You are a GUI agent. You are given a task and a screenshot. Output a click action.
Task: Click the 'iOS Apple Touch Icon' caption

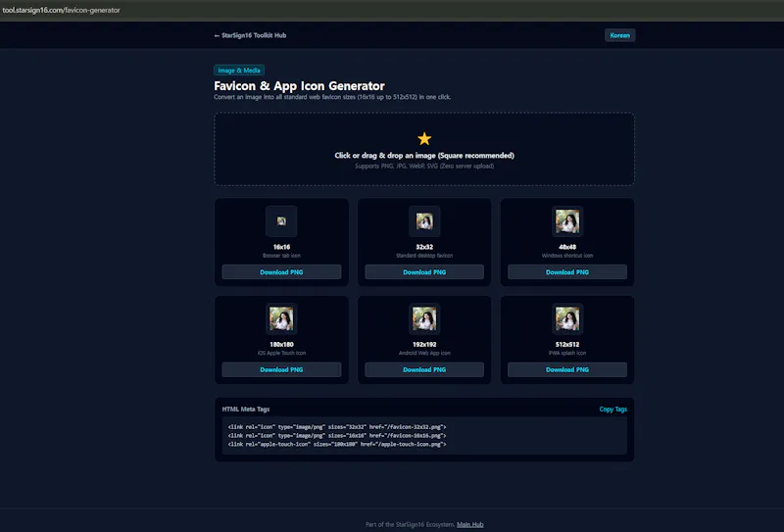click(x=281, y=353)
